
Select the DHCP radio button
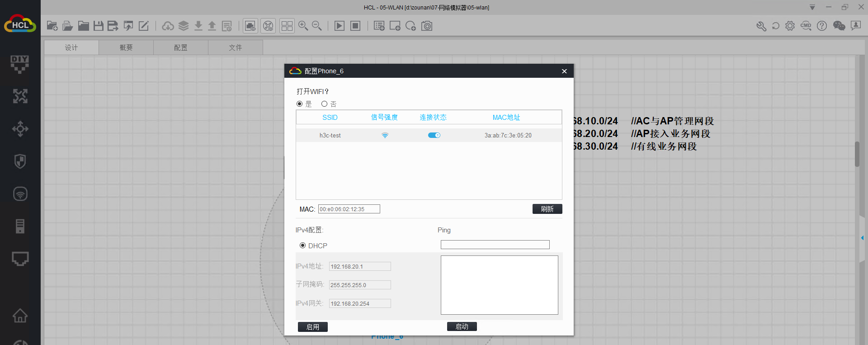pos(303,246)
